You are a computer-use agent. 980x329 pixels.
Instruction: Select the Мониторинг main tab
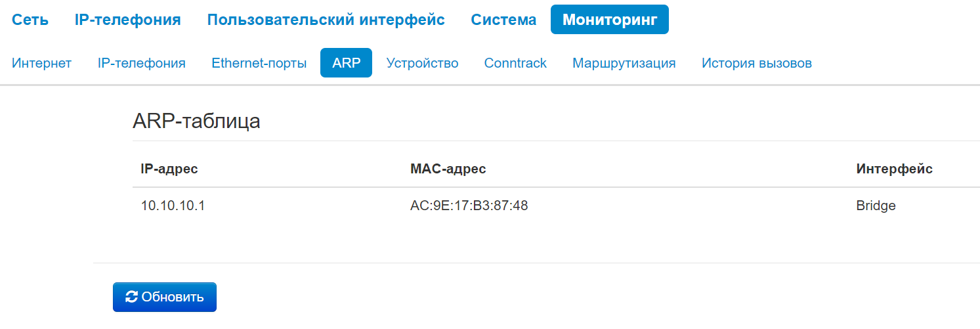pyautogui.click(x=609, y=20)
